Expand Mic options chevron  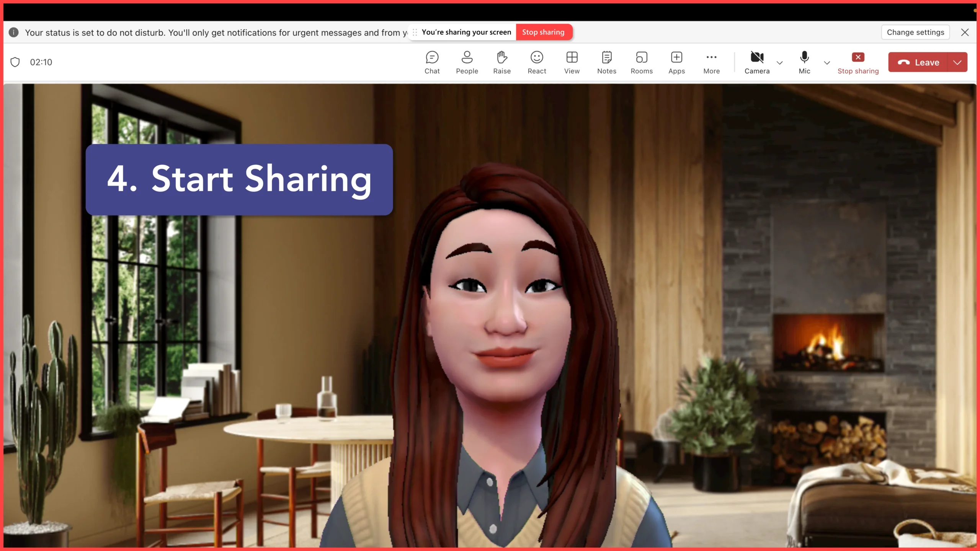click(x=827, y=63)
